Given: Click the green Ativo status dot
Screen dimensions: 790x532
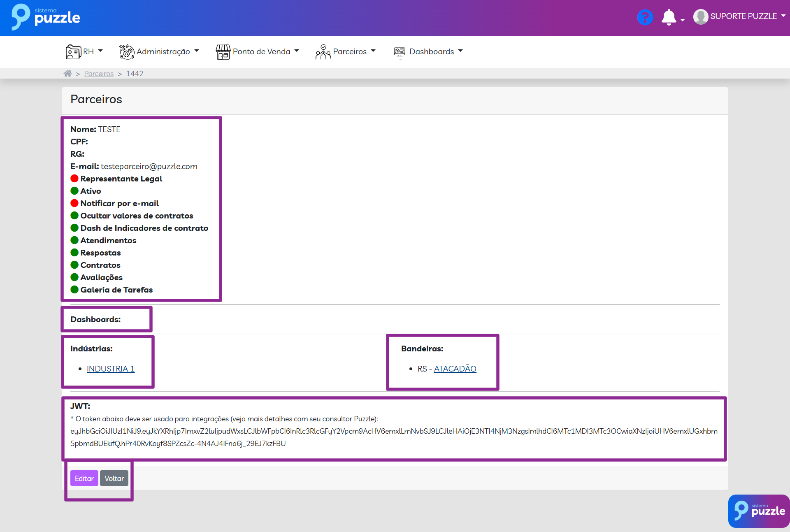Looking at the screenshot, I should coord(74,191).
